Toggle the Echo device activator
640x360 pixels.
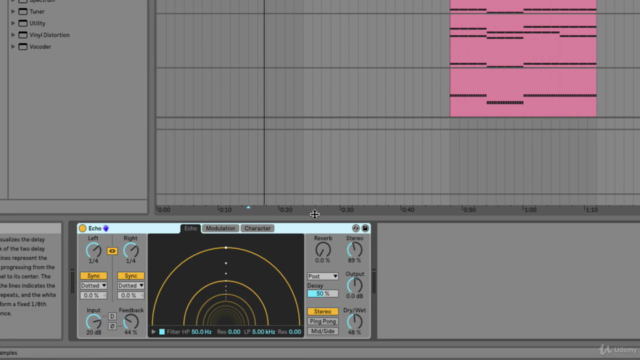[x=82, y=228]
